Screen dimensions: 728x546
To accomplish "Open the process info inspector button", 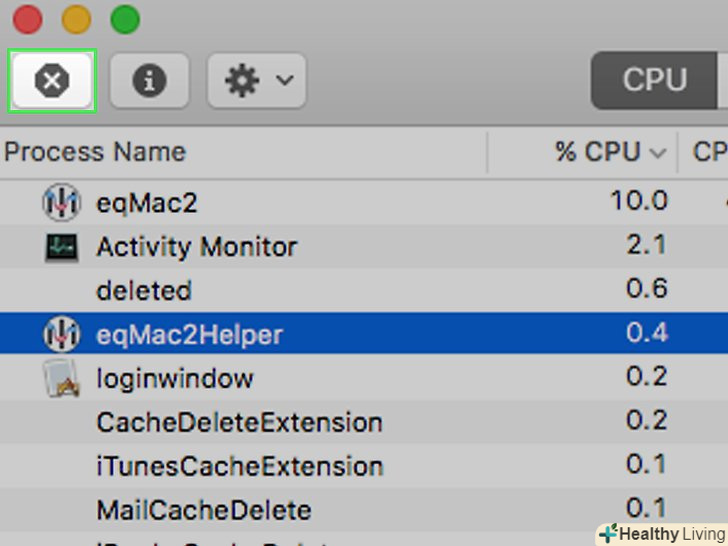I will pyautogui.click(x=149, y=81).
